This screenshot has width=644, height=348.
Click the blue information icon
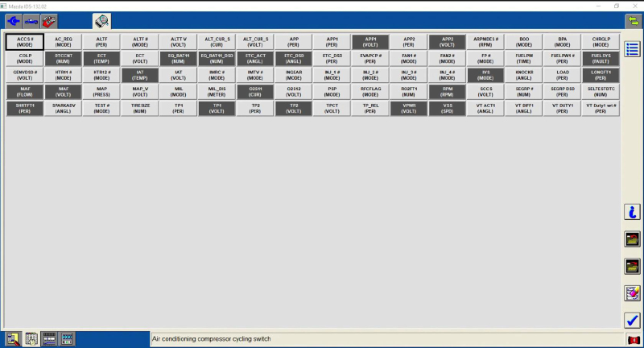coord(633,212)
